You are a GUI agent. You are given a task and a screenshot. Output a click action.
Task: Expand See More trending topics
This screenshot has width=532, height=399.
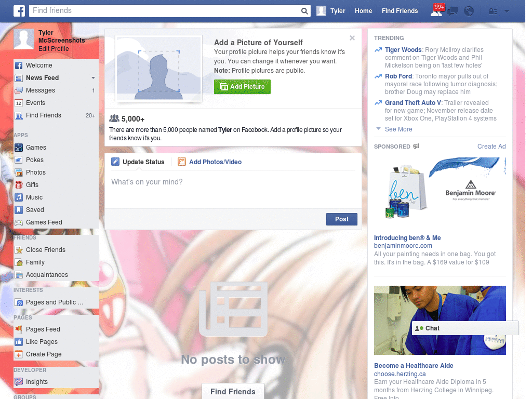click(x=398, y=129)
